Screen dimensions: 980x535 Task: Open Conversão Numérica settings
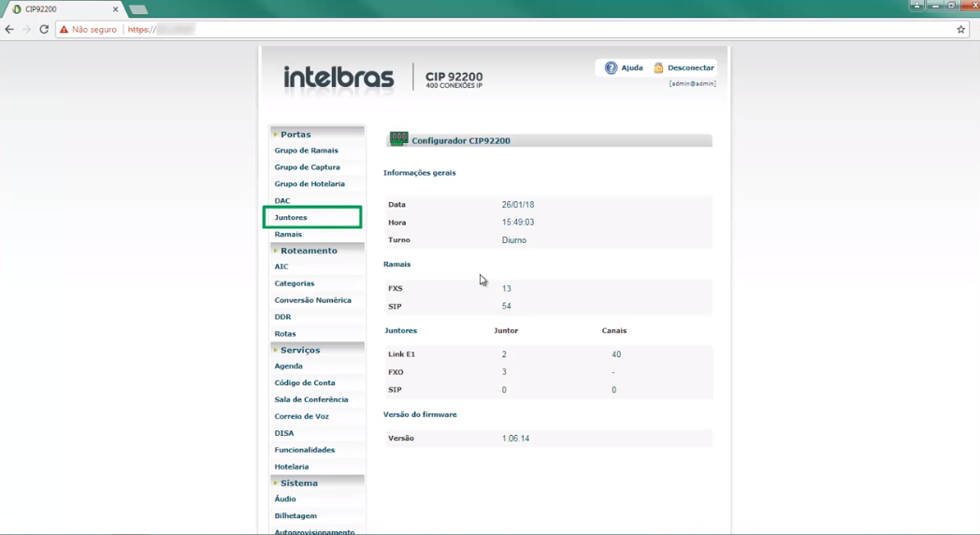tap(312, 300)
